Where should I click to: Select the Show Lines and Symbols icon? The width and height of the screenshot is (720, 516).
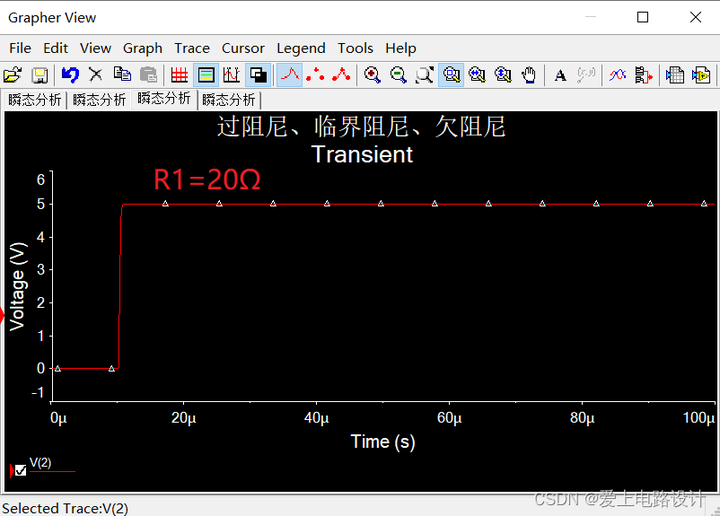(341, 75)
